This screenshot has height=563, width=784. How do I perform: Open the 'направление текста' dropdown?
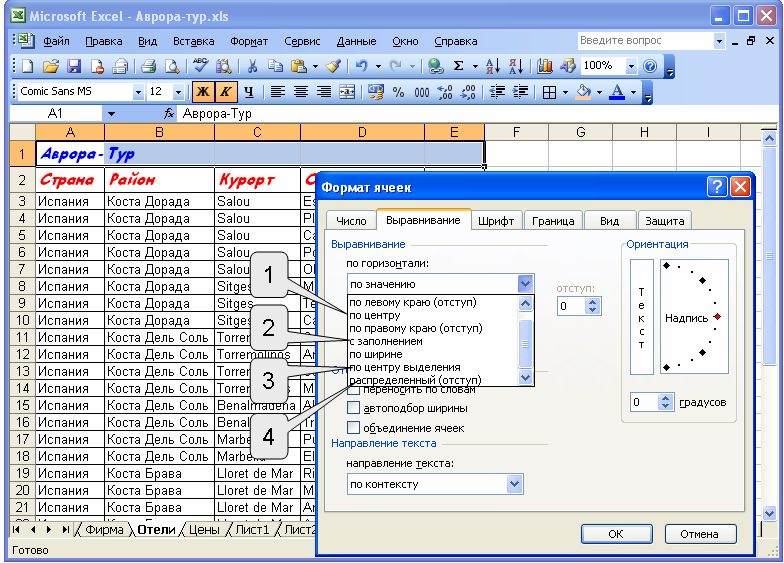coord(514,484)
